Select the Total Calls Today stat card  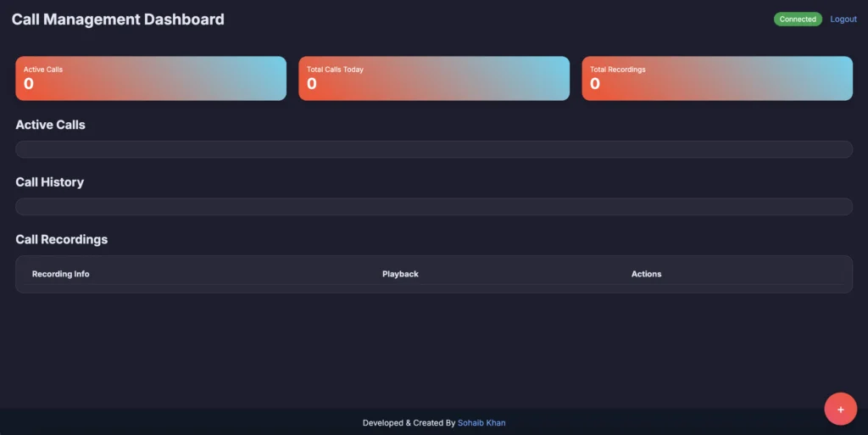click(434, 78)
